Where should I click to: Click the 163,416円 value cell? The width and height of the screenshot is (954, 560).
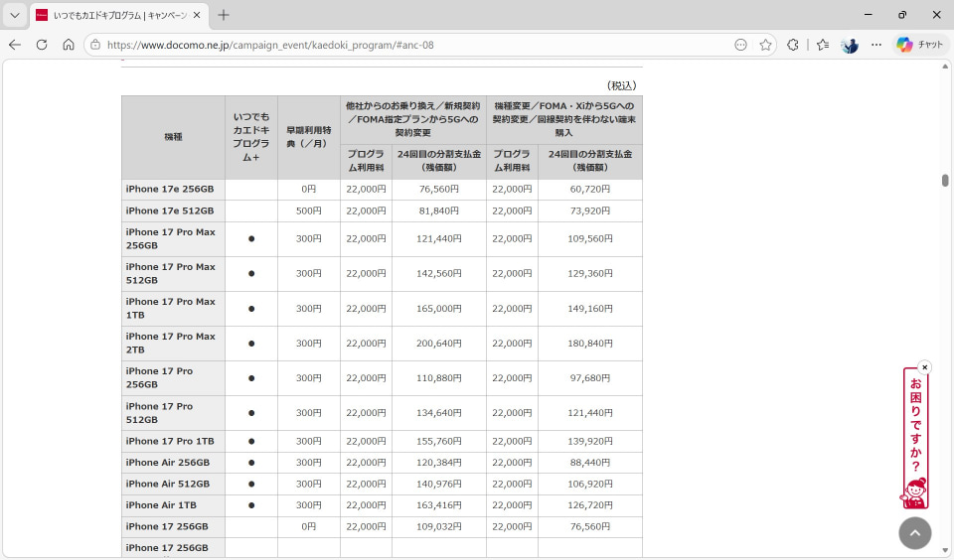438,505
